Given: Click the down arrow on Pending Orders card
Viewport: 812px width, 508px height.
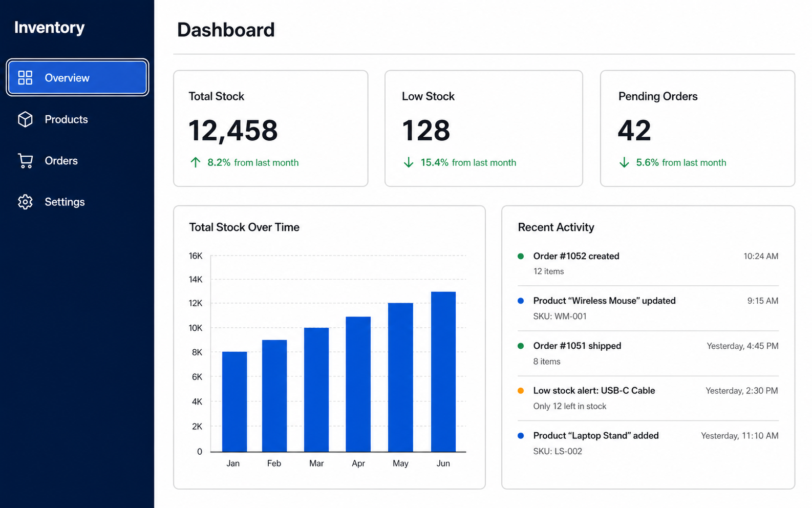Looking at the screenshot, I should tap(624, 162).
